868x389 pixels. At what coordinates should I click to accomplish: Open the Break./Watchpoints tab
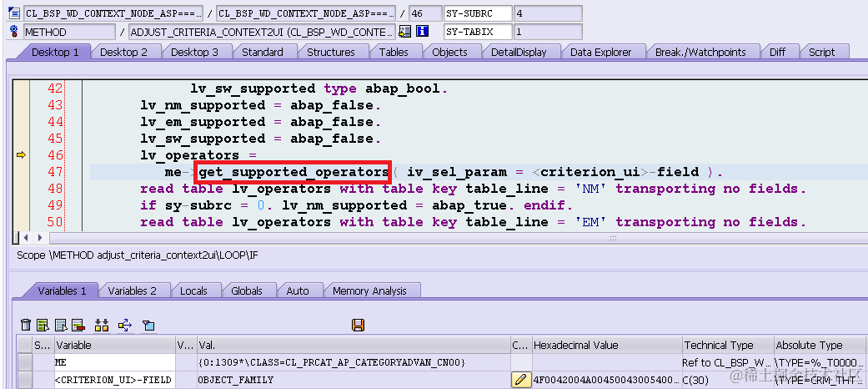click(700, 52)
